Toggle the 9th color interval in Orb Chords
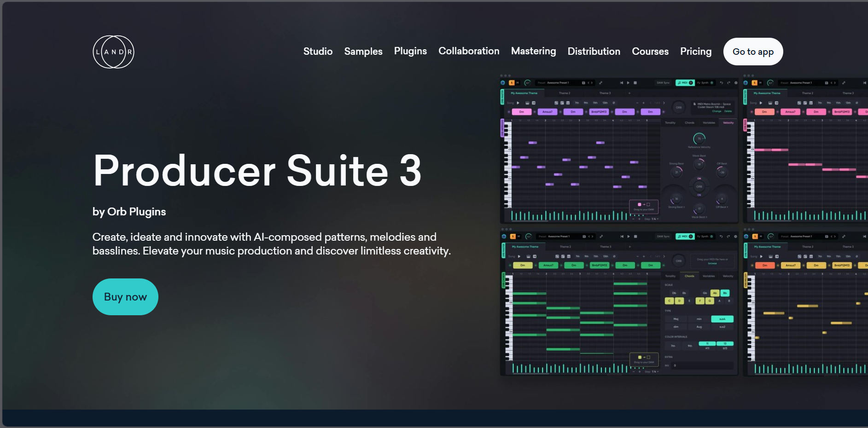The height and width of the screenshot is (428, 868). click(x=690, y=346)
